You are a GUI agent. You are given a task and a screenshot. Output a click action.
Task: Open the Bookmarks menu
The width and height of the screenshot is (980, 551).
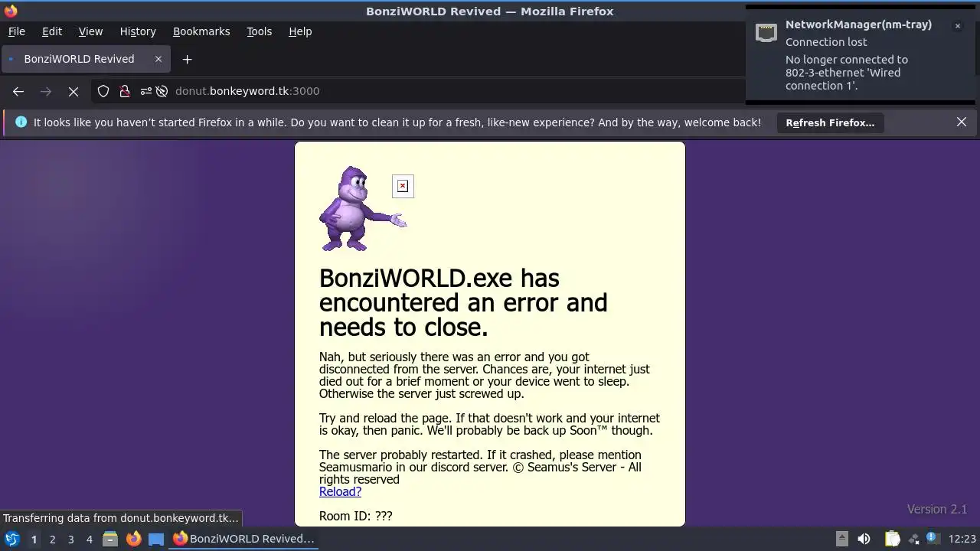tap(201, 31)
